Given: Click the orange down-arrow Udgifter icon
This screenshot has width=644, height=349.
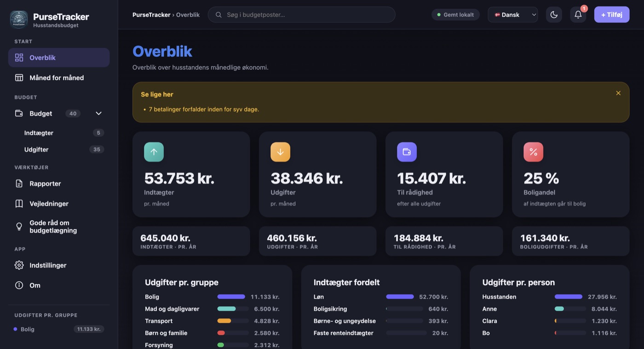Looking at the screenshot, I should click(280, 152).
